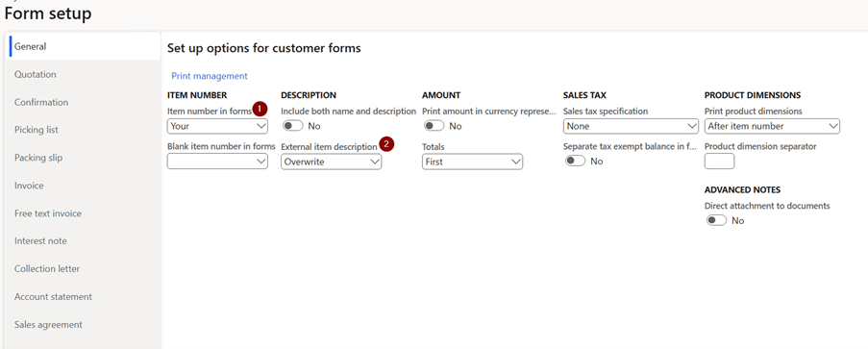This screenshot has height=349, width=868.
Task: Expand Print product dimensions dropdown
Action: pos(772,126)
